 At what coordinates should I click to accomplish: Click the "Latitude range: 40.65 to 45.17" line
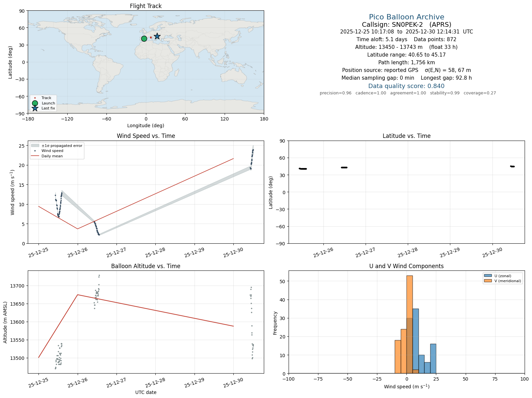coord(406,55)
